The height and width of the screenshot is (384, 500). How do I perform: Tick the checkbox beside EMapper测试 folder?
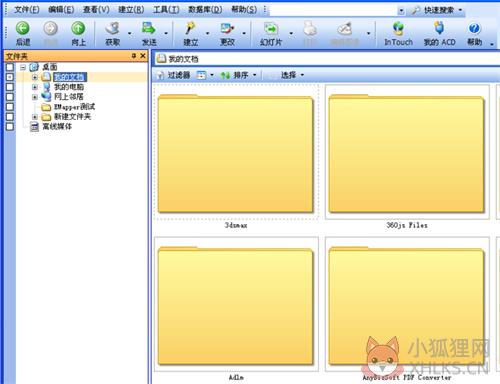click(x=10, y=107)
